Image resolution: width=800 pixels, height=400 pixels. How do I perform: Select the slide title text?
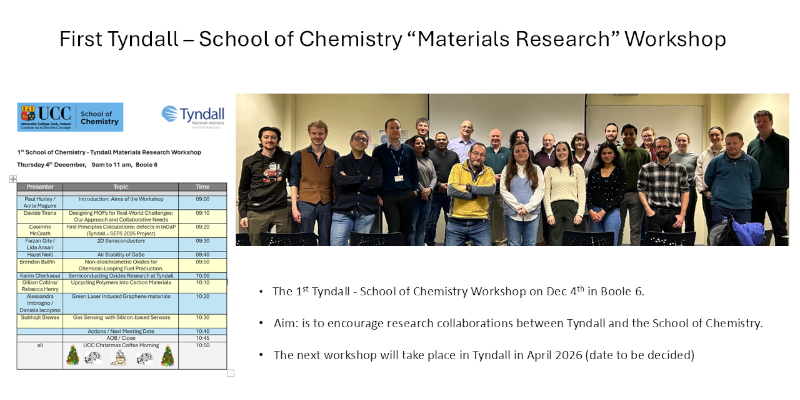[392, 39]
